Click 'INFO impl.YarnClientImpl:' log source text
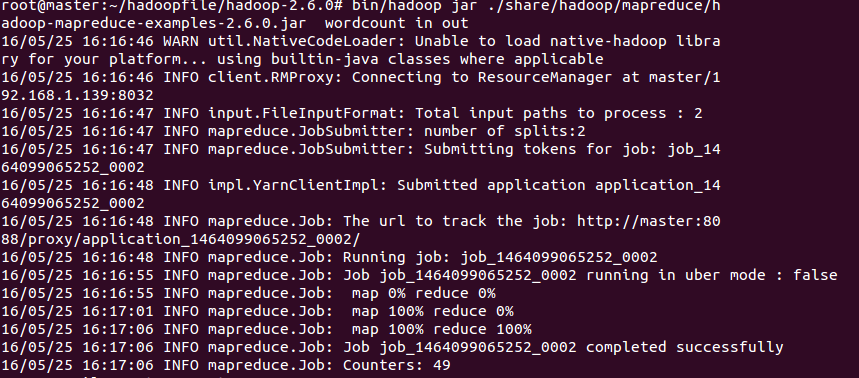Viewport: 859px width, 378px height. (276, 185)
